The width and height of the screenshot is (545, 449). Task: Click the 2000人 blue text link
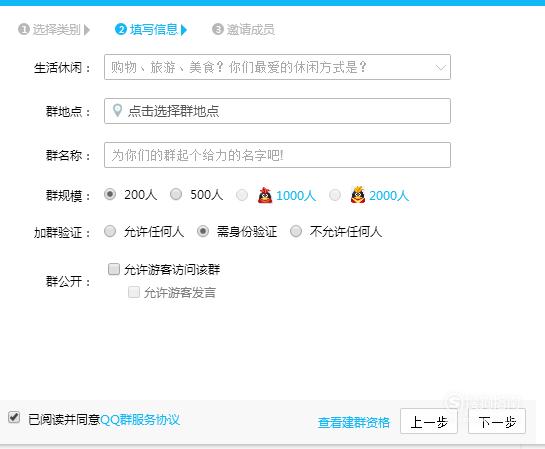coord(389,196)
